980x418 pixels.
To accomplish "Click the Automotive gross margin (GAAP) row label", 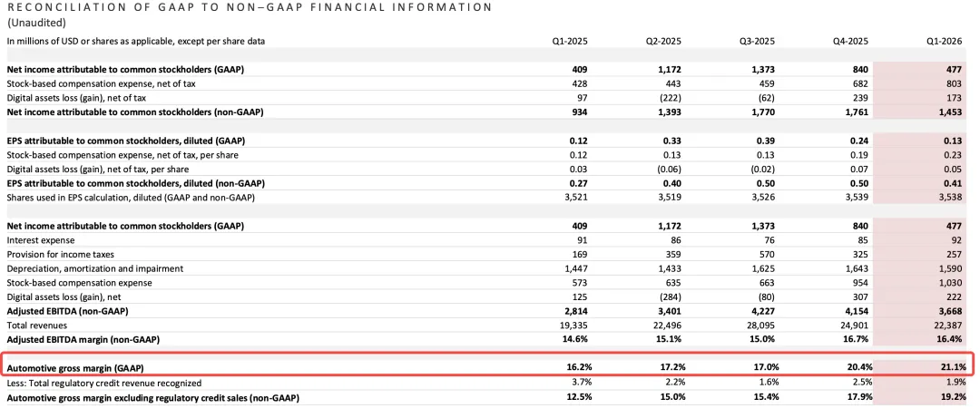I will pos(74,367).
